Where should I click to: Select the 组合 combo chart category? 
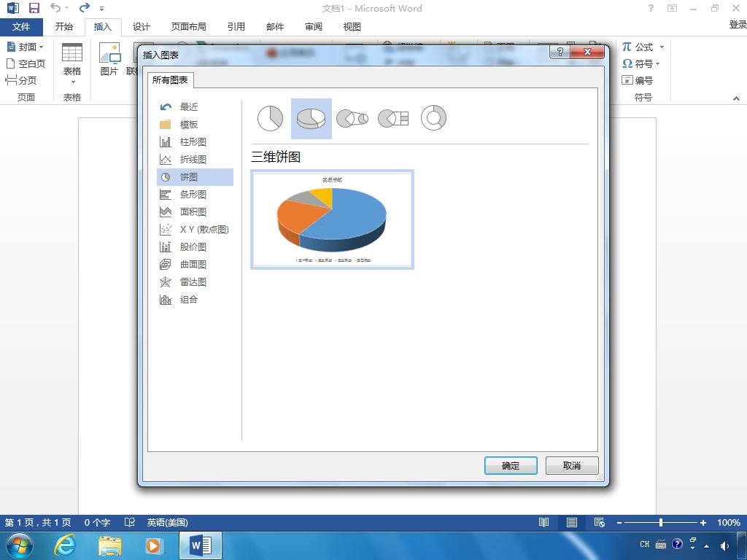tap(196, 299)
